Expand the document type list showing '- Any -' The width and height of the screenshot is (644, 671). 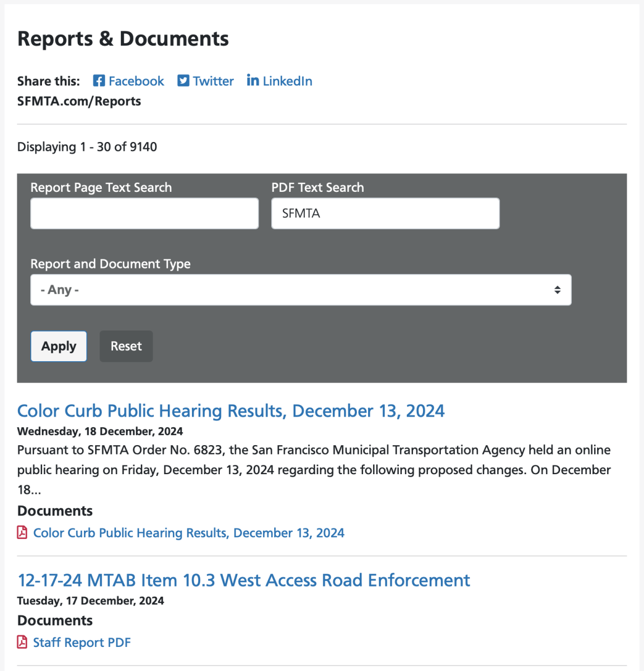[x=300, y=290]
